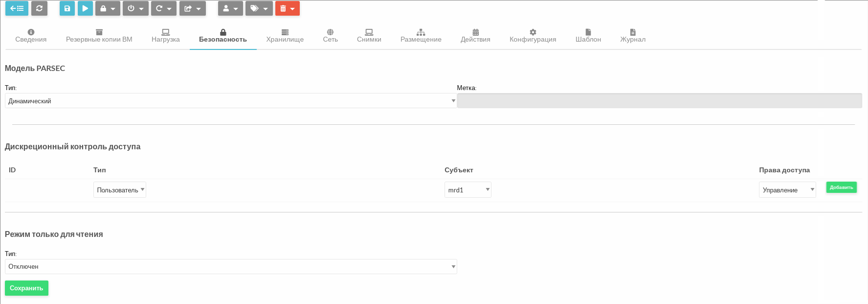The height and width of the screenshot is (304, 868).
Task: Open the red trash delete menu
Action: (x=287, y=8)
